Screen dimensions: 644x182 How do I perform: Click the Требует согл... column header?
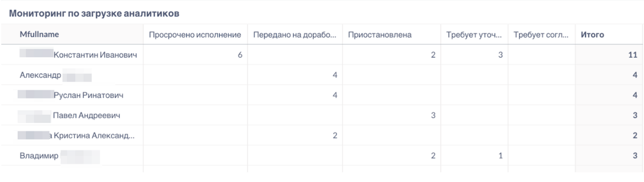pyautogui.click(x=541, y=35)
